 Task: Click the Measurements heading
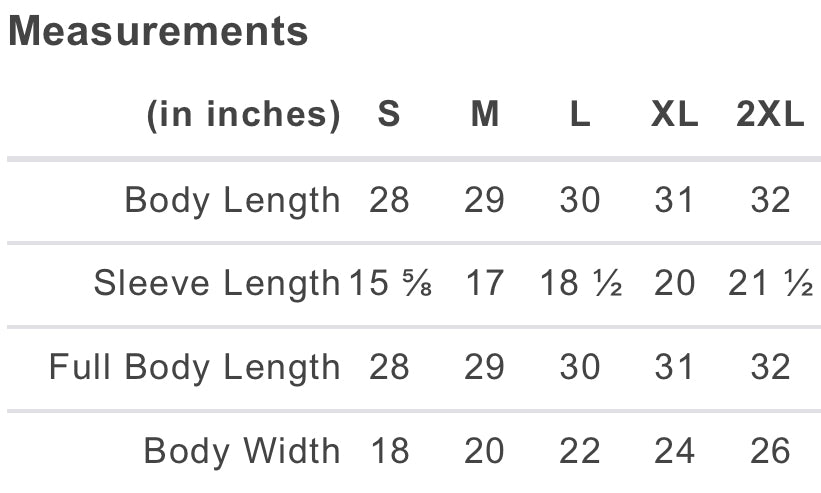[x=158, y=32]
